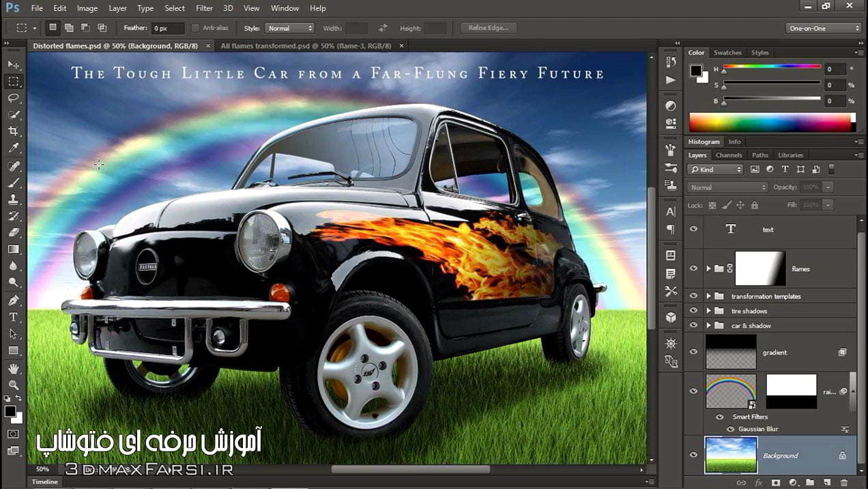Screen dimensions: 868x489
Task: Select the Rectangular Marquee tool
Action: click(x=13, y=81)
